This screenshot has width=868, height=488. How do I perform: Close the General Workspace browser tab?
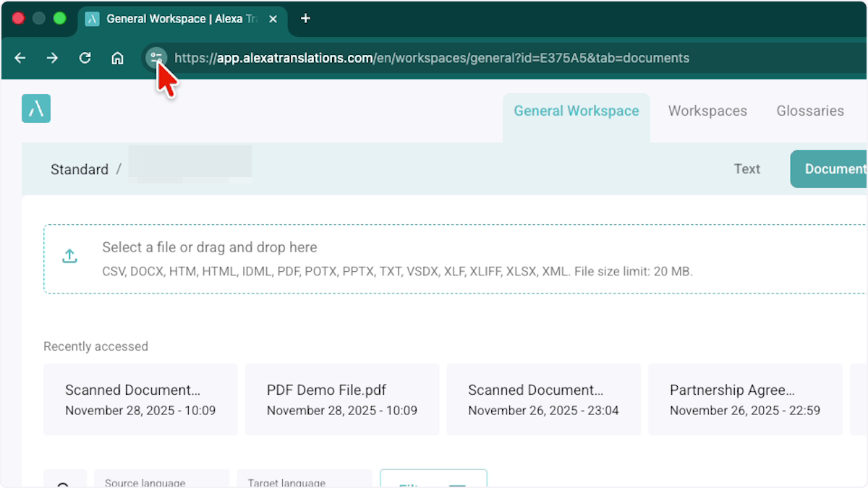273,19
